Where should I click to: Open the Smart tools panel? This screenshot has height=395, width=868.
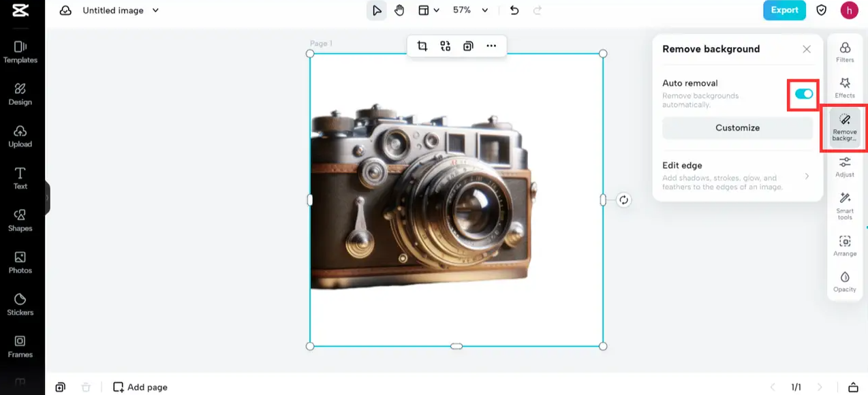pos(845,205)
